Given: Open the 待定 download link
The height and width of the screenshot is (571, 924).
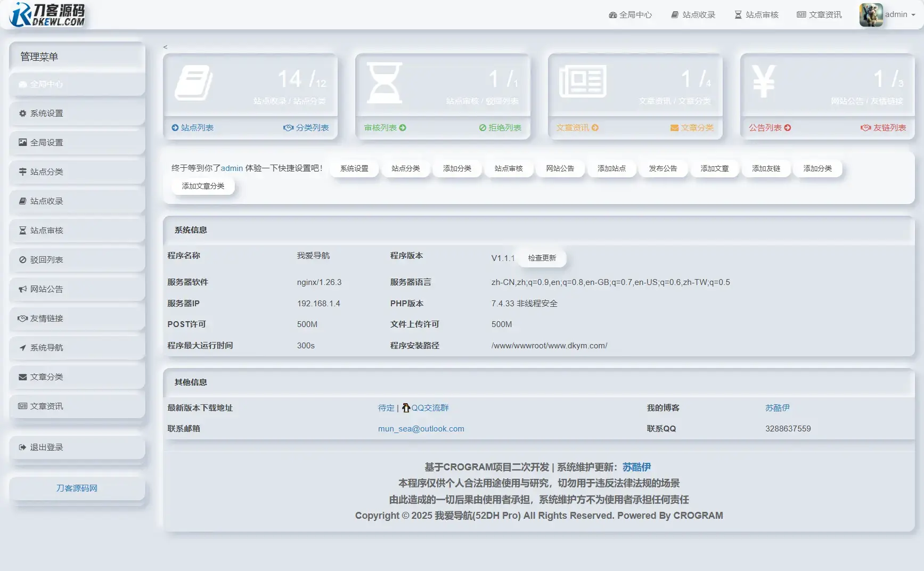Looking at the screenshot, I should 386,408.
